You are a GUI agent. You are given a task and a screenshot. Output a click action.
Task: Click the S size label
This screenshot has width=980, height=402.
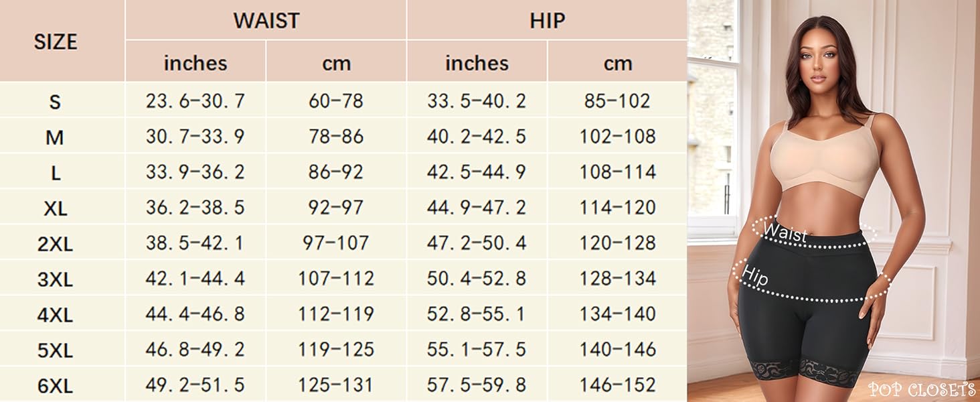coord(55,102)
